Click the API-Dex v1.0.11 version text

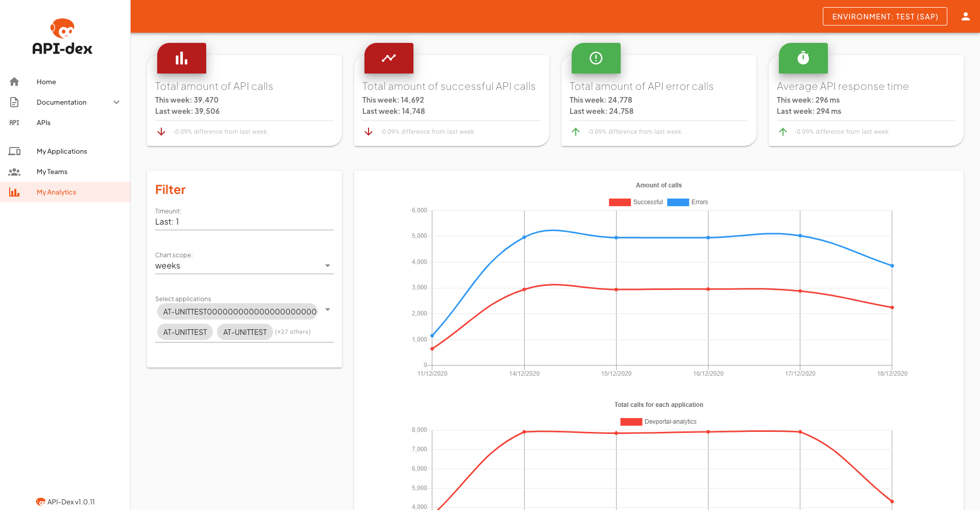pyautogui.click(x=71, y=502)
